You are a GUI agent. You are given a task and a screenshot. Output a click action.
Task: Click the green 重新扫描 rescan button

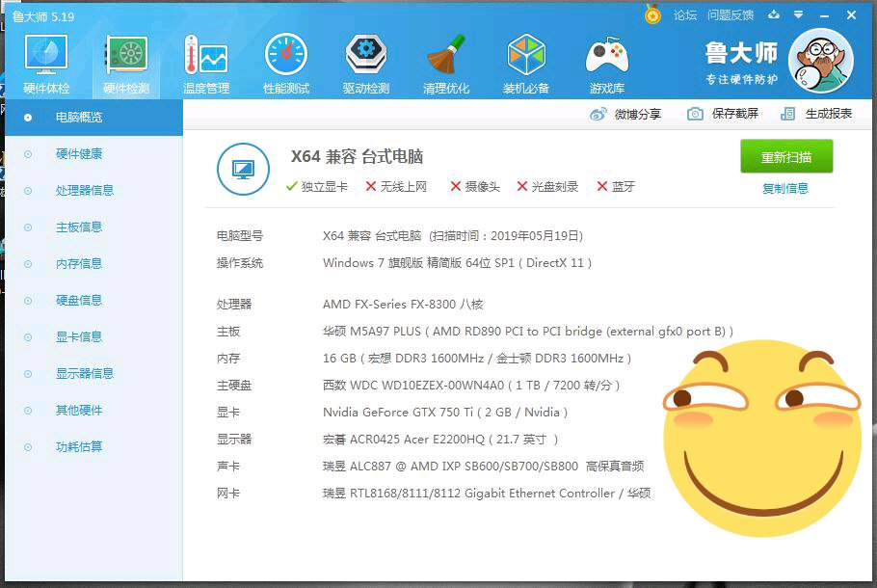click(x=786, y=157)
